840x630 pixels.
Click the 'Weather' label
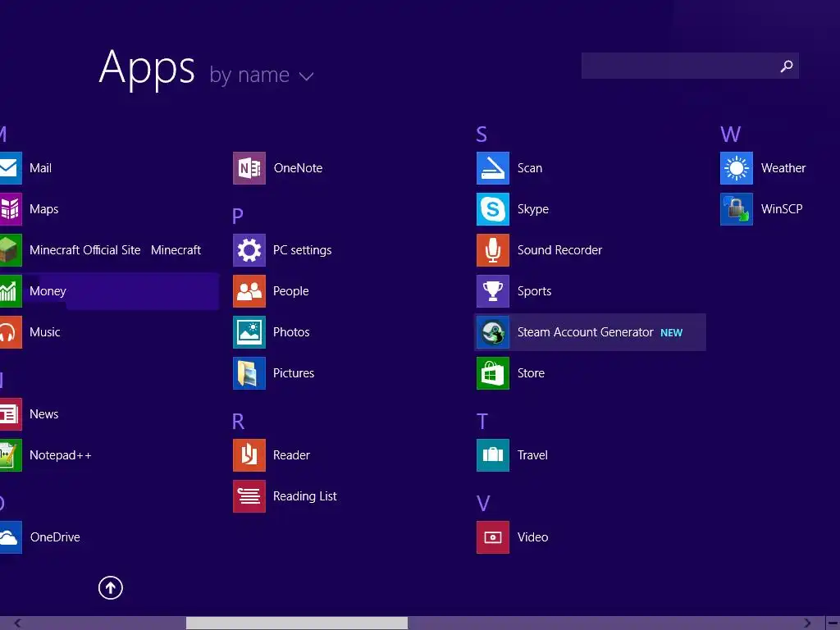783,168
